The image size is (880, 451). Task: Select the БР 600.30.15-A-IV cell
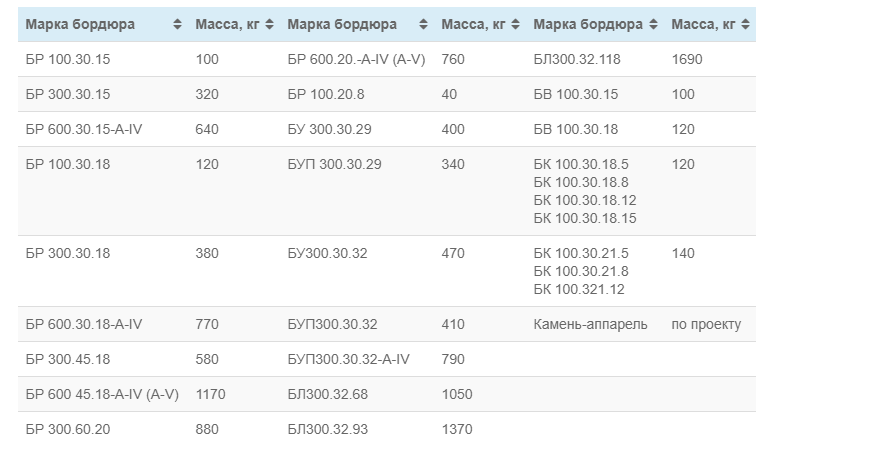click(84, 129)
